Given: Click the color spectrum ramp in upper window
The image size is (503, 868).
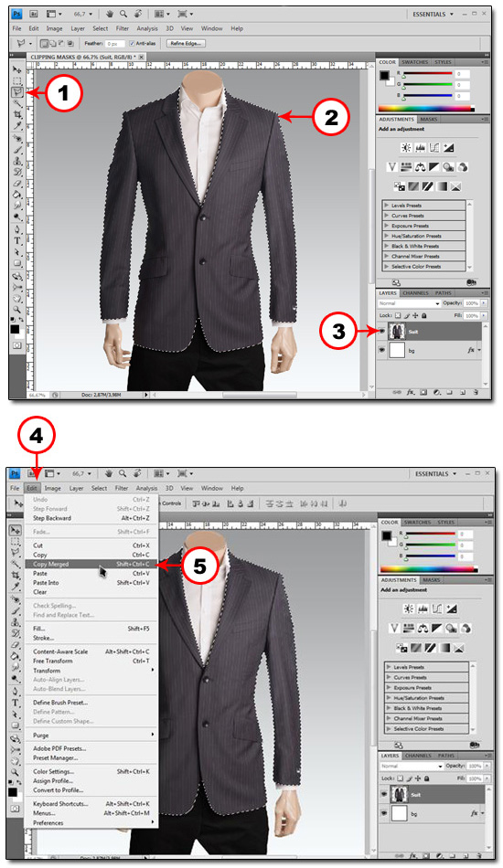Looking at the screenshot, I should click(425, 109).
